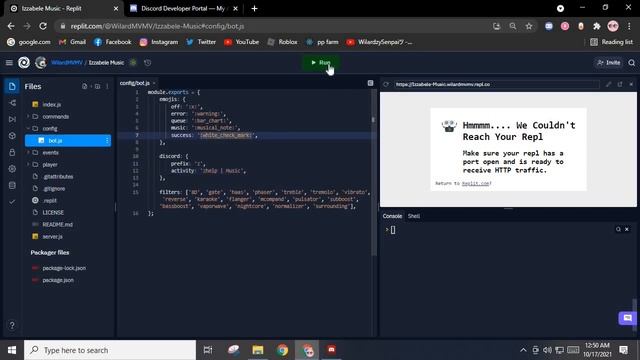Viewport: 640px width, 360px height.
Task: Clear the console output
Action: (x=627, y=229)
